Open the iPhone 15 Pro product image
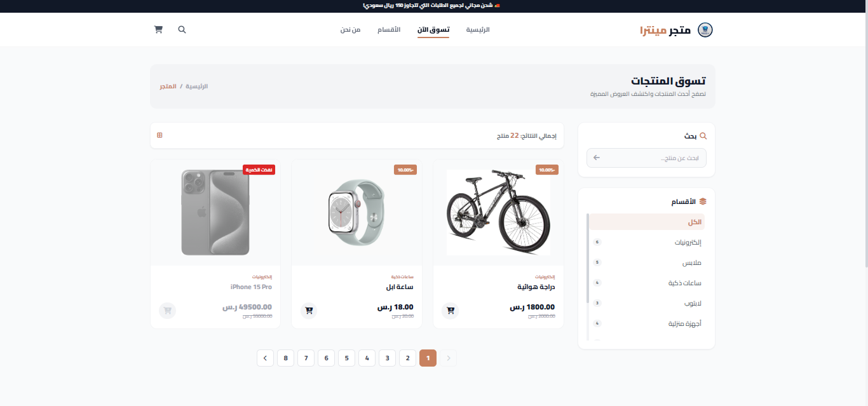The height and width of the screenshot is (406, 868). click(215, 212)
